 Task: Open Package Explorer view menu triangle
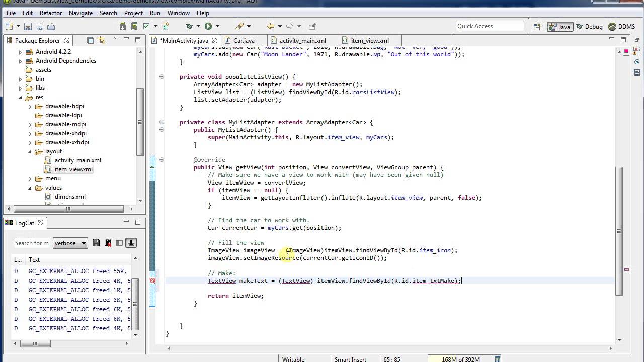(116, 39)
